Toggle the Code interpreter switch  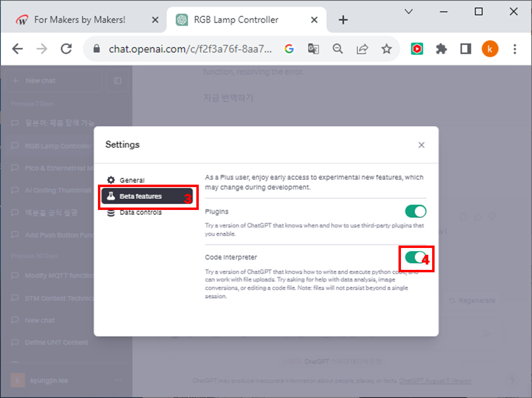(416, 258)
